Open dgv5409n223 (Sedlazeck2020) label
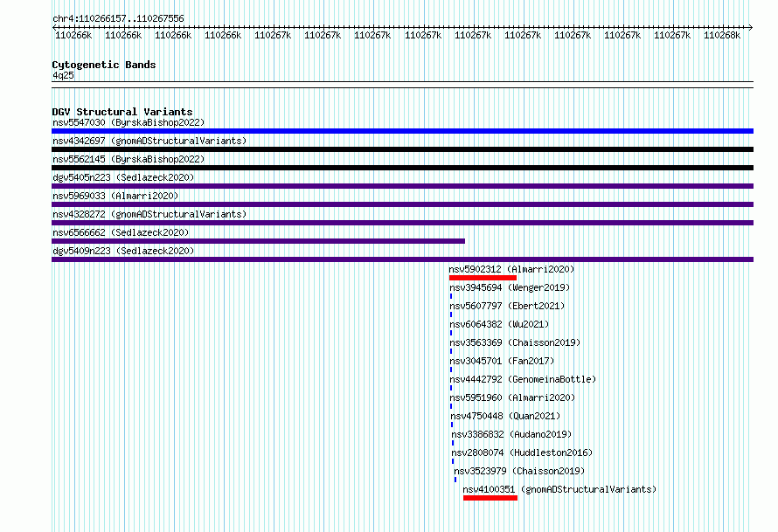 (x=123, y=251)
